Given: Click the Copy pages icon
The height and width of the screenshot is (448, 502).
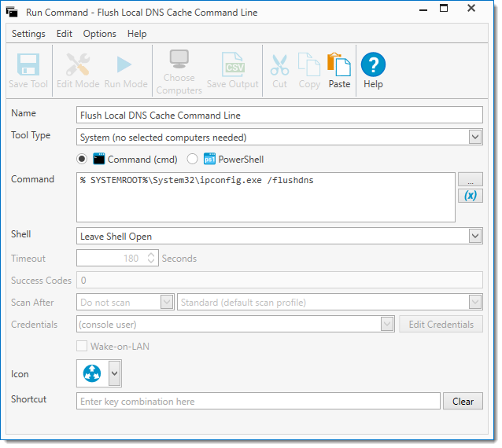Looking at the screenshot, I should [x=309, y=64].
